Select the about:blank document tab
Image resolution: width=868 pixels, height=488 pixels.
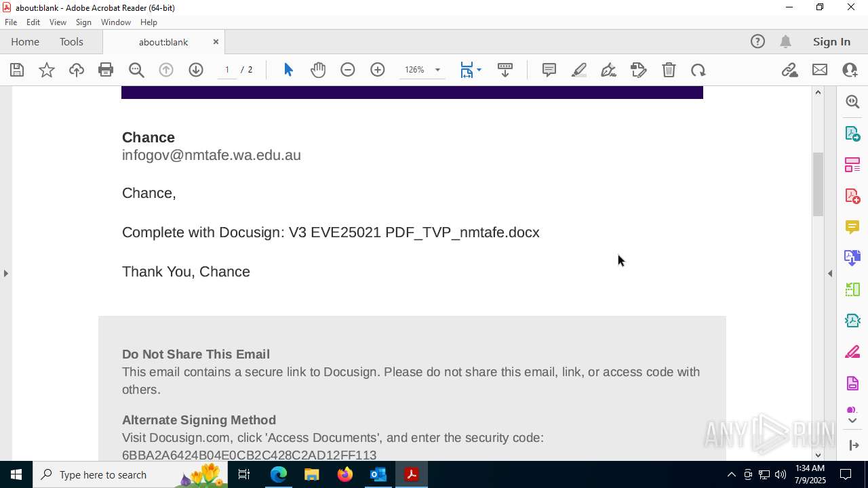click(x=163, y=42)
